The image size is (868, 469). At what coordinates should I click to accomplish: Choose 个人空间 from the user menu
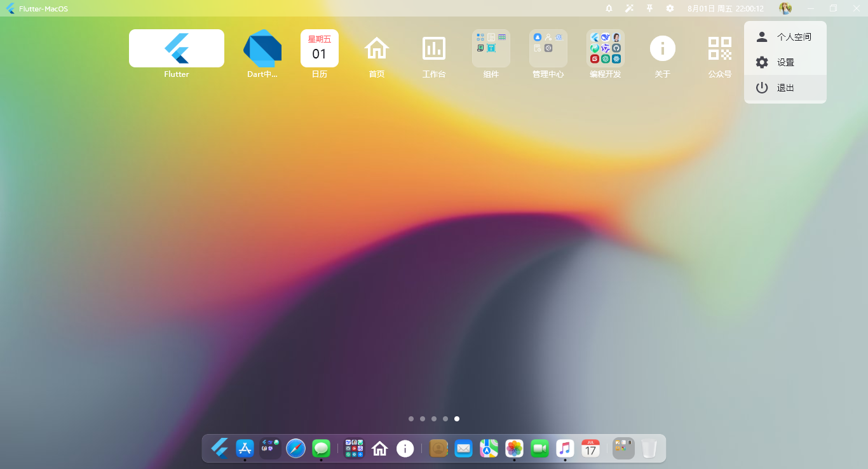[x=785, y=37]
